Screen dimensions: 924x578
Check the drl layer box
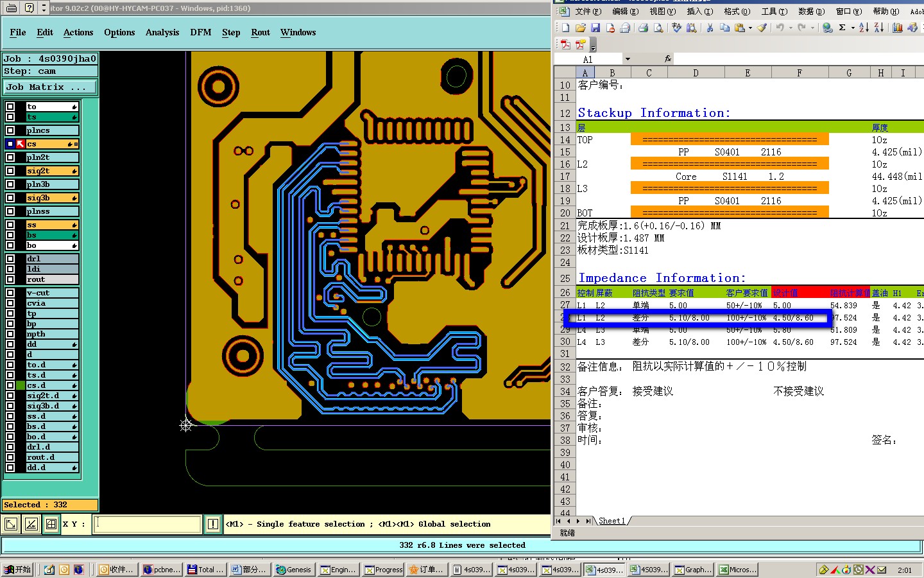pos(10,259)
